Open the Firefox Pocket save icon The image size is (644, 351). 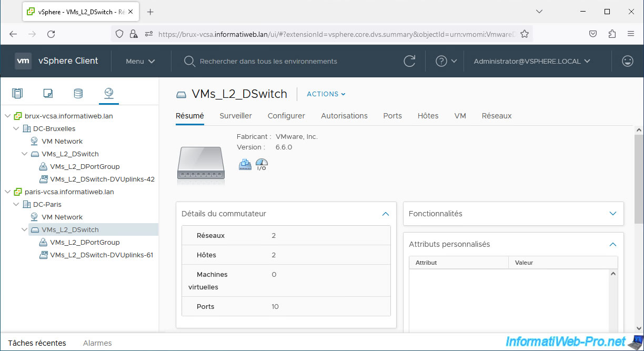(592, 34)
